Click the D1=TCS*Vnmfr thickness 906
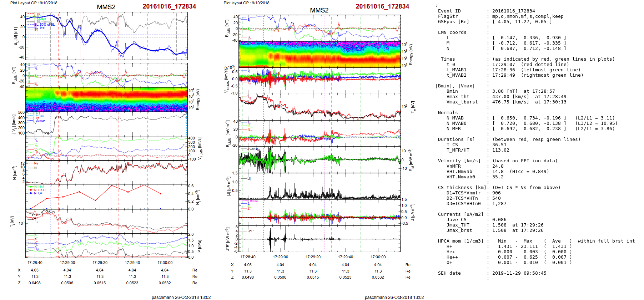This screenshot has height=300, width=644. [x=496, y=193]
